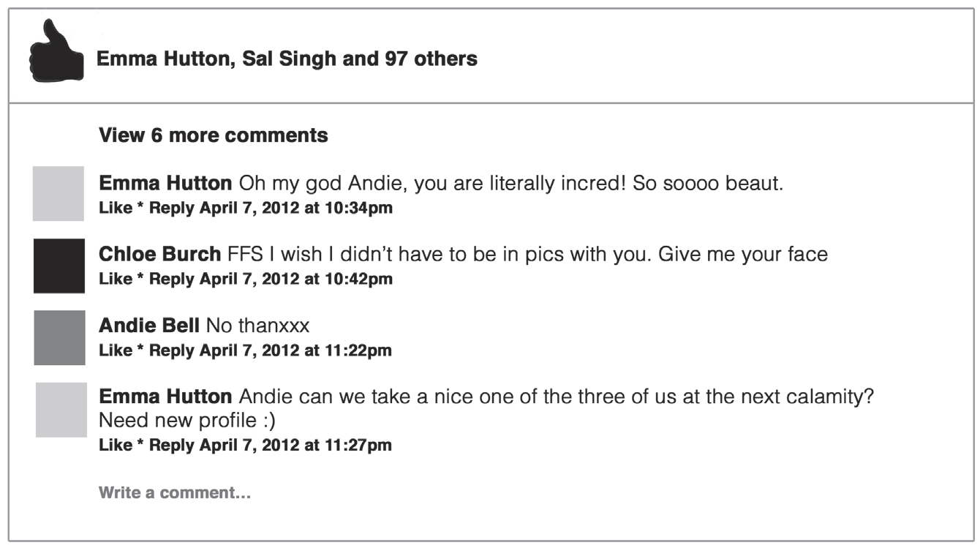Reply to Chloe Burch's comment
The height and width of the screenshot is (548, 980).
coord(171,279)
